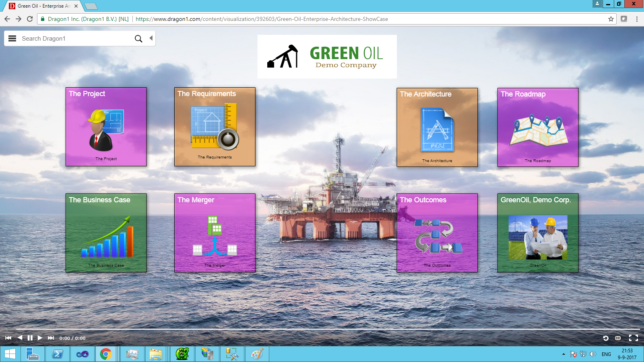Open the green monster taskbar app icon
The height and width of the screenshot is (362, 644).
[x=182, y=354]
